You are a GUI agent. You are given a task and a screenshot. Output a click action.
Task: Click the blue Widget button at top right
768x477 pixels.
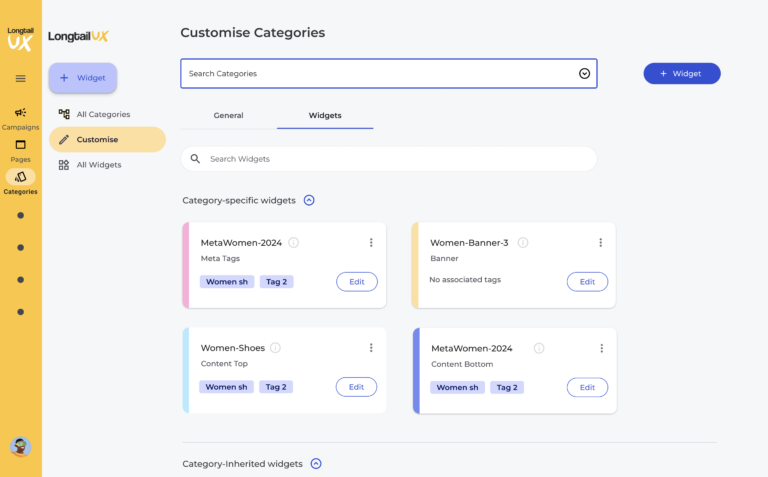681,73
